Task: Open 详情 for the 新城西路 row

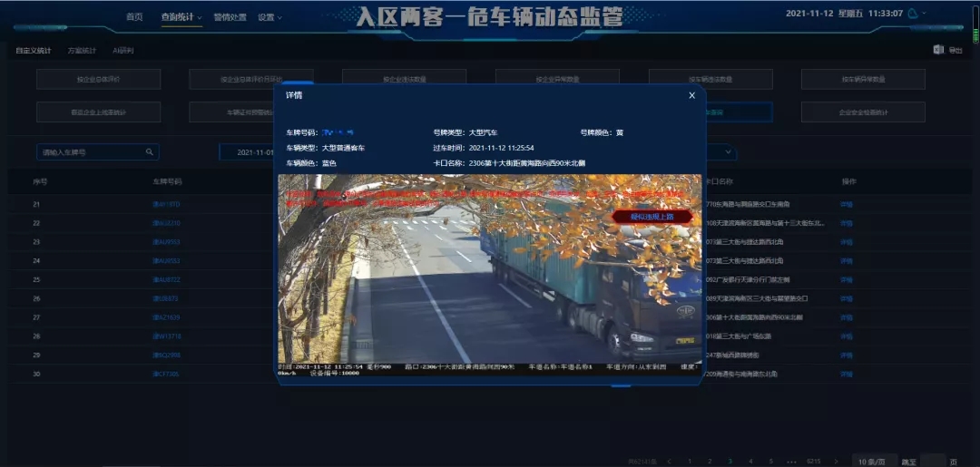Action: click(x=847, y=355)
